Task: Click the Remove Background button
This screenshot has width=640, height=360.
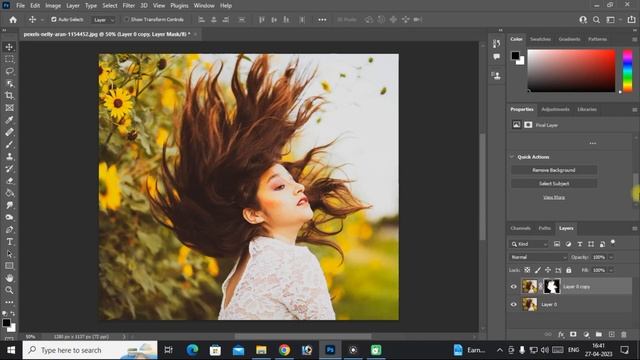Action: click(x=554, y=170)
